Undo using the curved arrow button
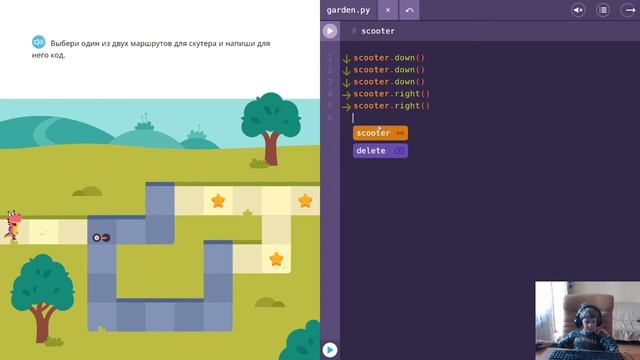 [409, 10]
